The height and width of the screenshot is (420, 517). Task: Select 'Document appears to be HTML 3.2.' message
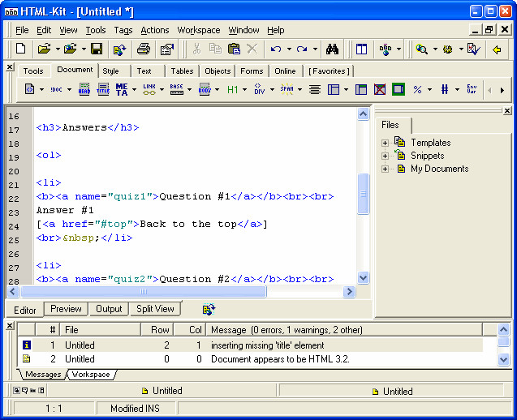[x=250, y=359]
